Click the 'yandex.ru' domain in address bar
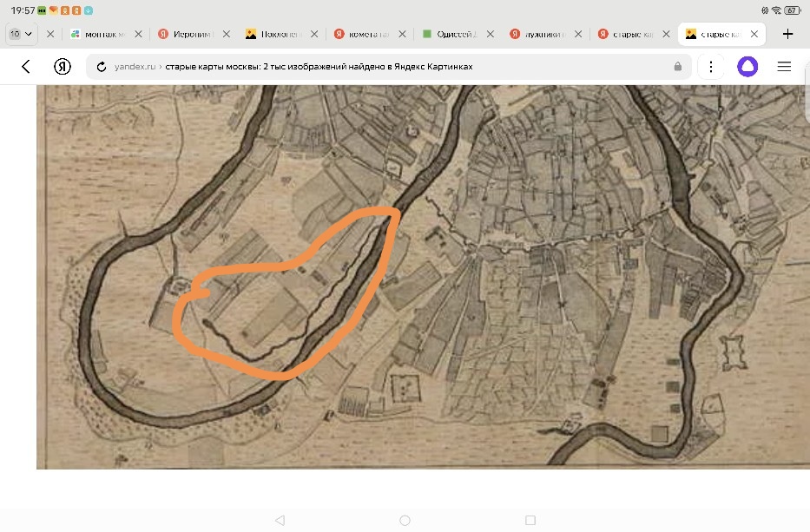810x532 pixels. pyautogui.click(x=135, y=66)
